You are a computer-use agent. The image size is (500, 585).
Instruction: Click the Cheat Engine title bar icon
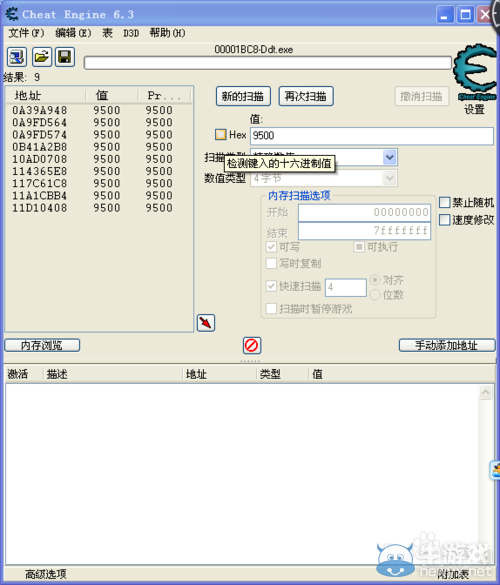[12, 15]
